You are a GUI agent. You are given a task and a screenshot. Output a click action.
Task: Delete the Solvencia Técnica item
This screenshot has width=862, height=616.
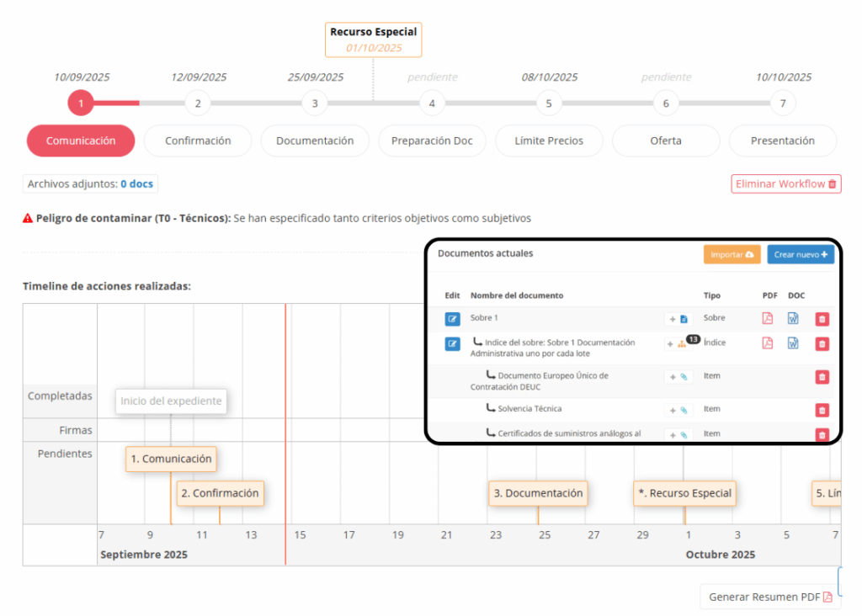tap(822, 410)
